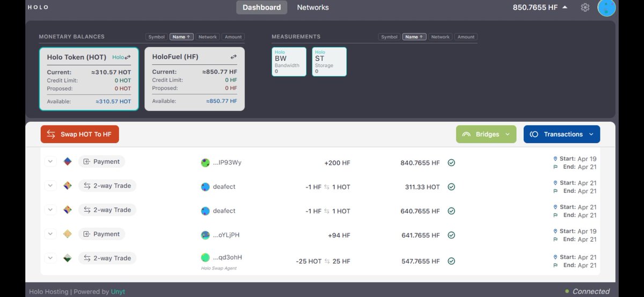Click the completed checkmark beside 840.7655 HF
644x297 pixels.
pyautogui.click(x=451, y=162)
